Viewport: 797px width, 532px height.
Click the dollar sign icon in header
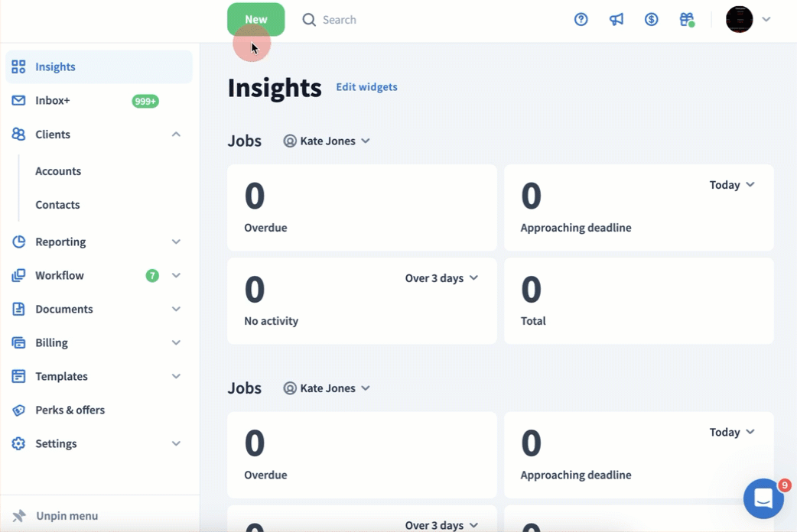coord(651,20)
